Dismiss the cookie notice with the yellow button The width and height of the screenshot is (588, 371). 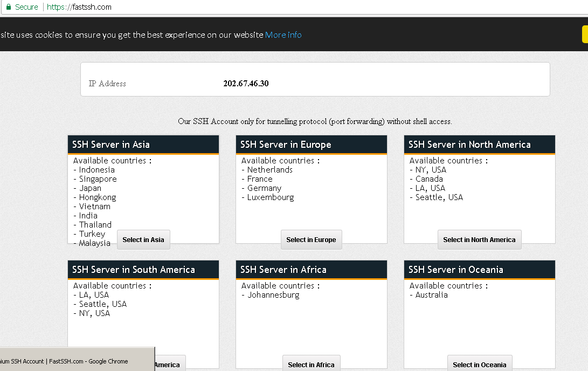585,34
